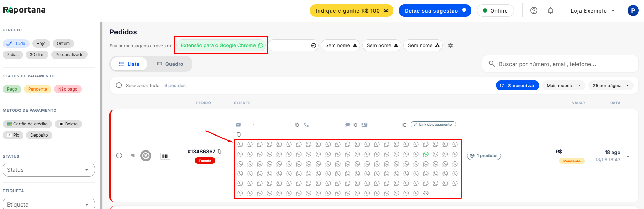The height and width of the screenshot is (209, 644).
Task: Toggle the Selecionar tudo radio
Action: 119,85
